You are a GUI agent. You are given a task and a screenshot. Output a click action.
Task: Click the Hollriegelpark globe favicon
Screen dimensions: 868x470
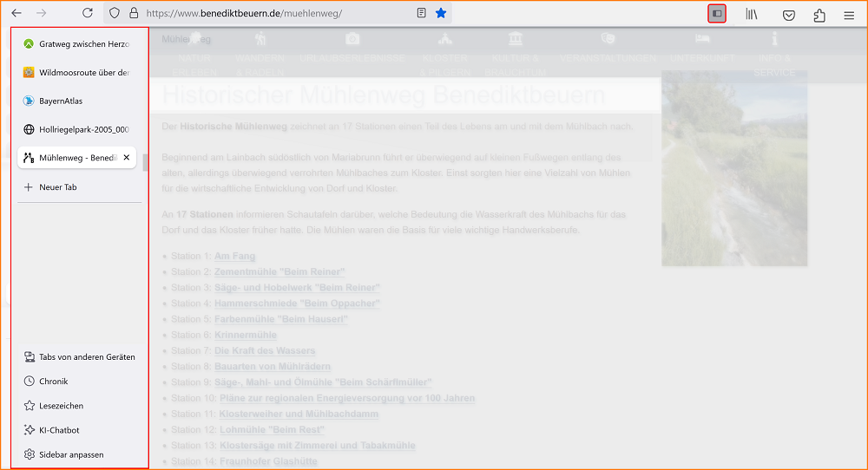[x=29, y=129]
